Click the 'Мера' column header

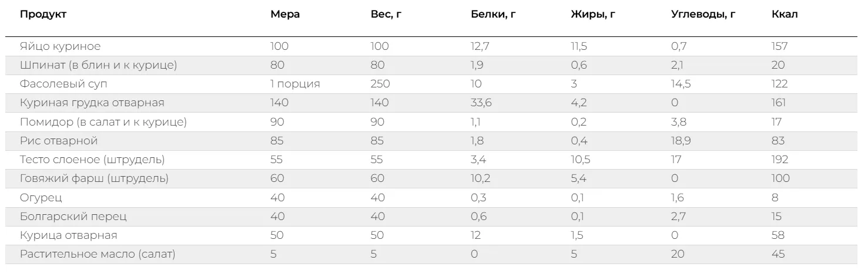285,15
